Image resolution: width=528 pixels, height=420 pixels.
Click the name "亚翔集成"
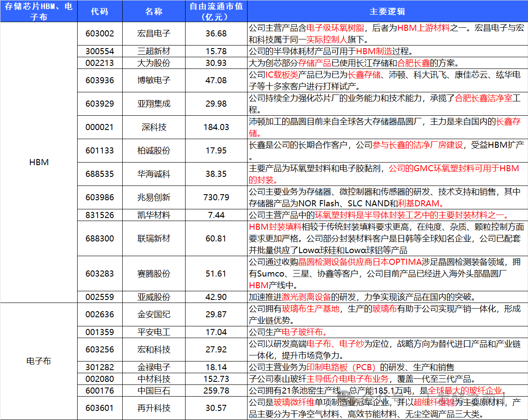pos(154,104)
